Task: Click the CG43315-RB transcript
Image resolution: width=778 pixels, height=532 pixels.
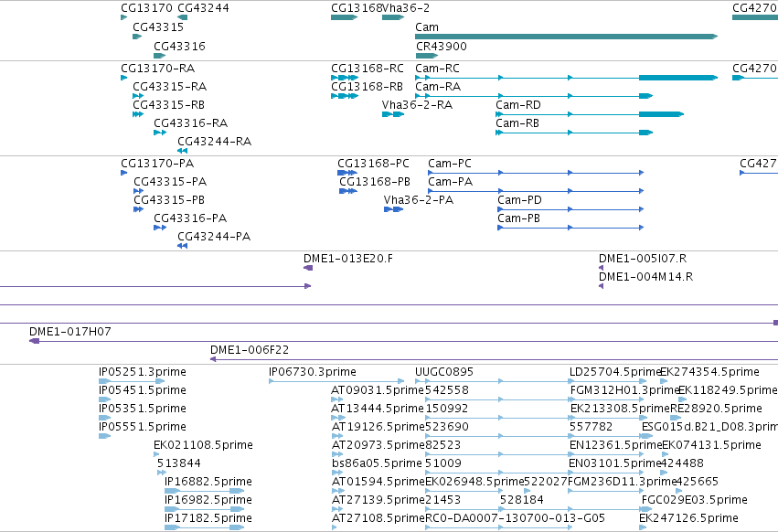Action: [x=138, y=114]
